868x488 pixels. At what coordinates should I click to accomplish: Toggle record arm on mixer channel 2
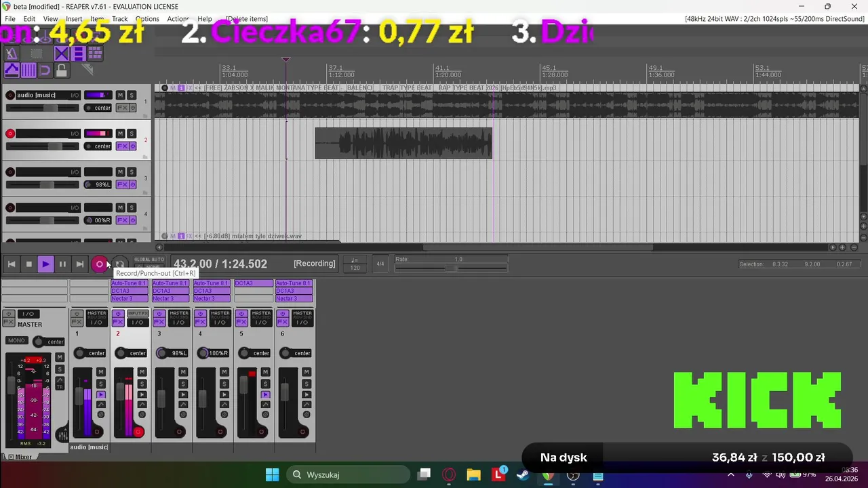[138, 432]
